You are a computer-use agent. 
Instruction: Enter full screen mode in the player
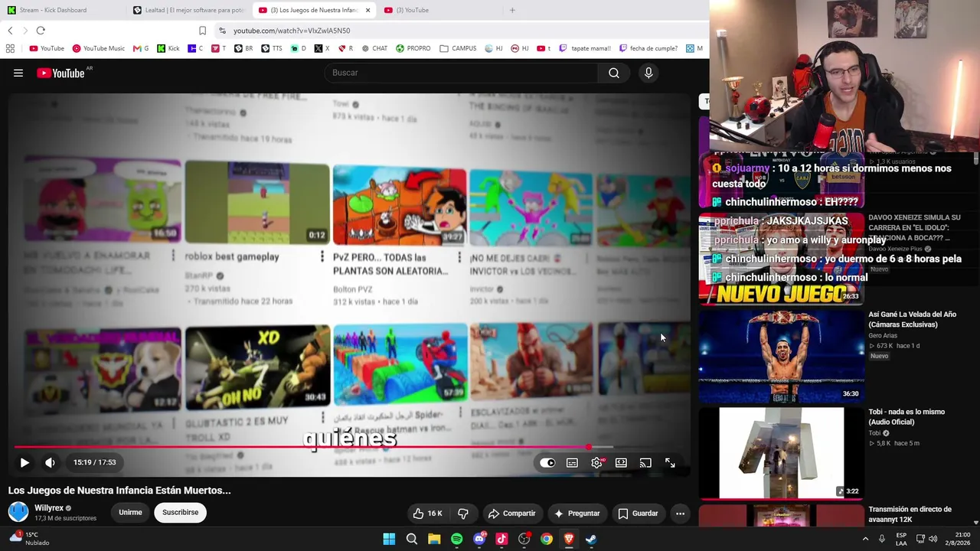[670, 463]
